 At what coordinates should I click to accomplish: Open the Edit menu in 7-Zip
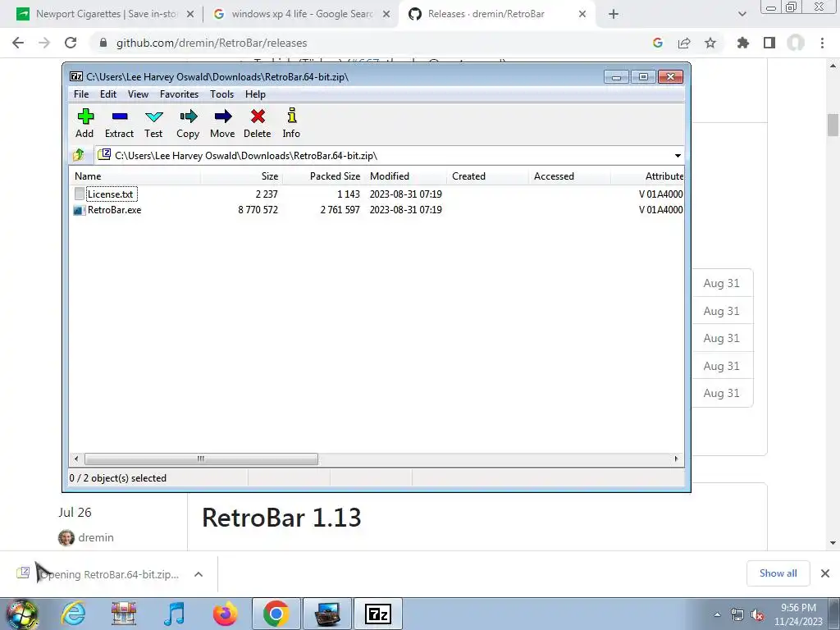pos(108,94)
